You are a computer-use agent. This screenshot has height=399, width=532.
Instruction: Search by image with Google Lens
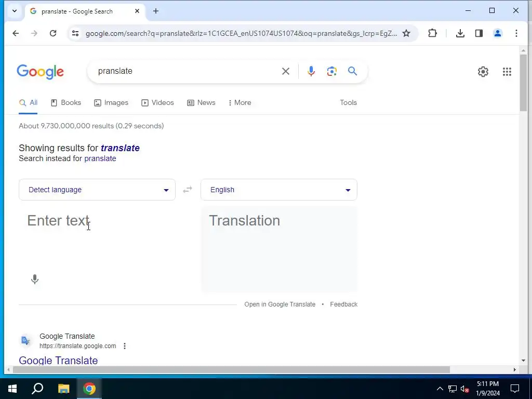(x=332, y=71)
